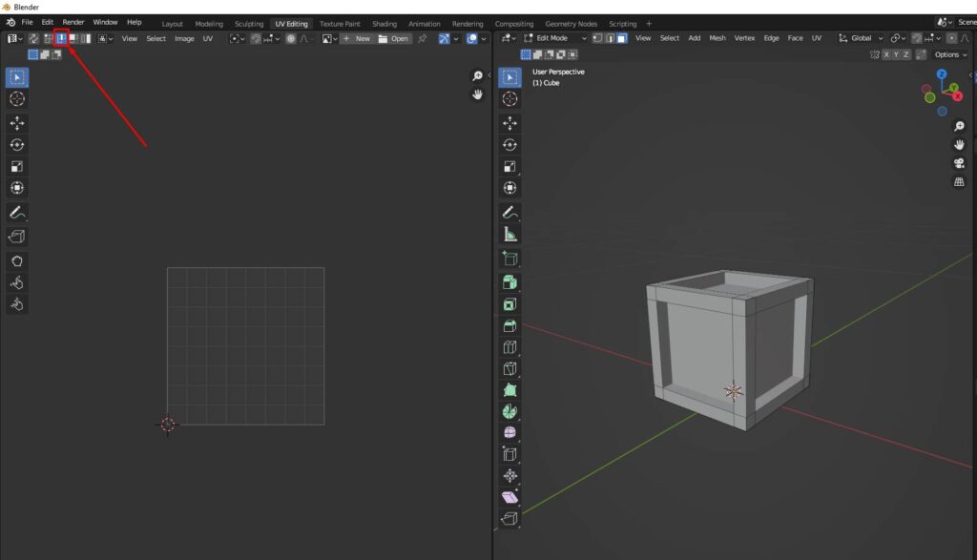Click blue Z axis on navigation gizmo

tap(942, 74)
